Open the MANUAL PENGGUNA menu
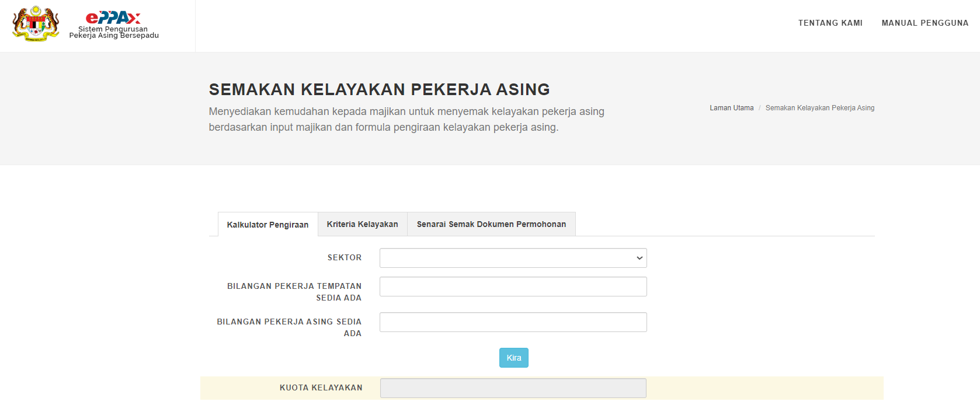This screenshot has height=412, width=980. (925, 23)
